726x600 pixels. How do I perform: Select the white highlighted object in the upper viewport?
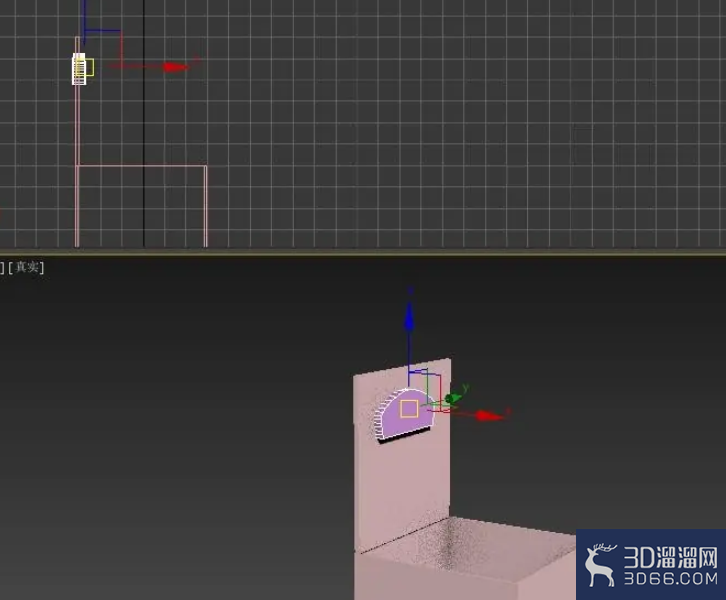[x=79, y=69]
